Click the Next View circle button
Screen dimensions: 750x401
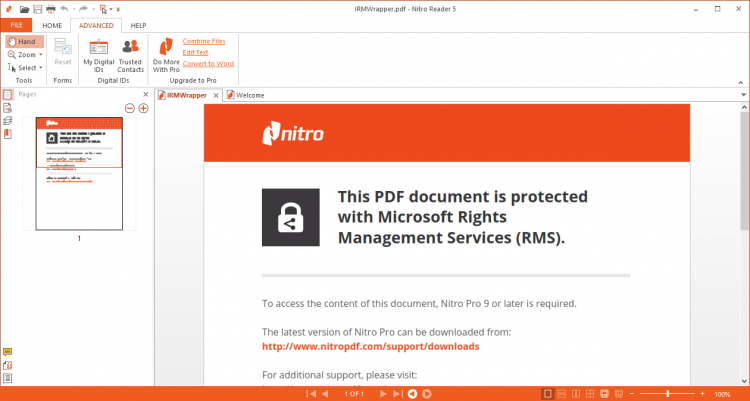pos(427,394)
